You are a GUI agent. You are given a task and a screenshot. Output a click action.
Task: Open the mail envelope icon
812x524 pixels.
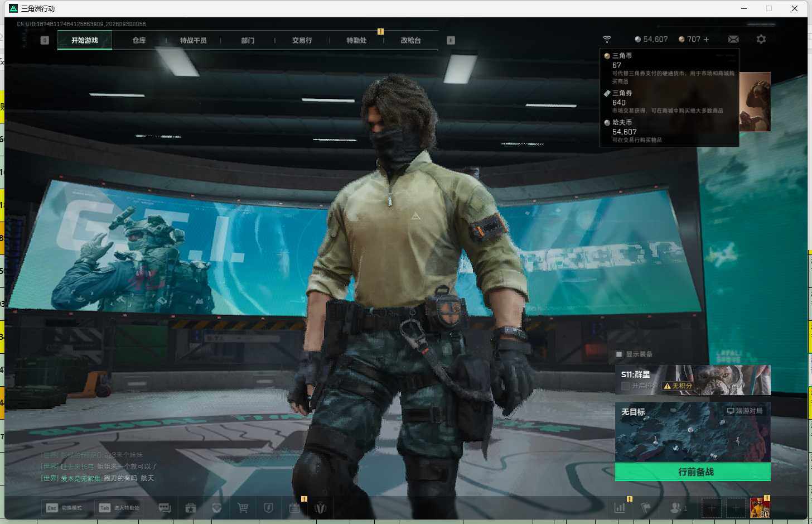733,39
